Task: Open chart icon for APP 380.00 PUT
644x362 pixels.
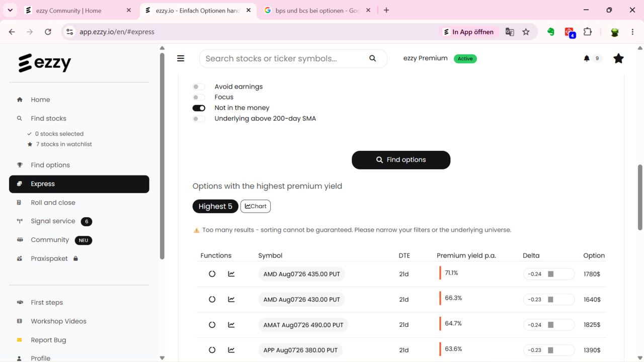Action: pyautogui.click(x=231, y=350)
